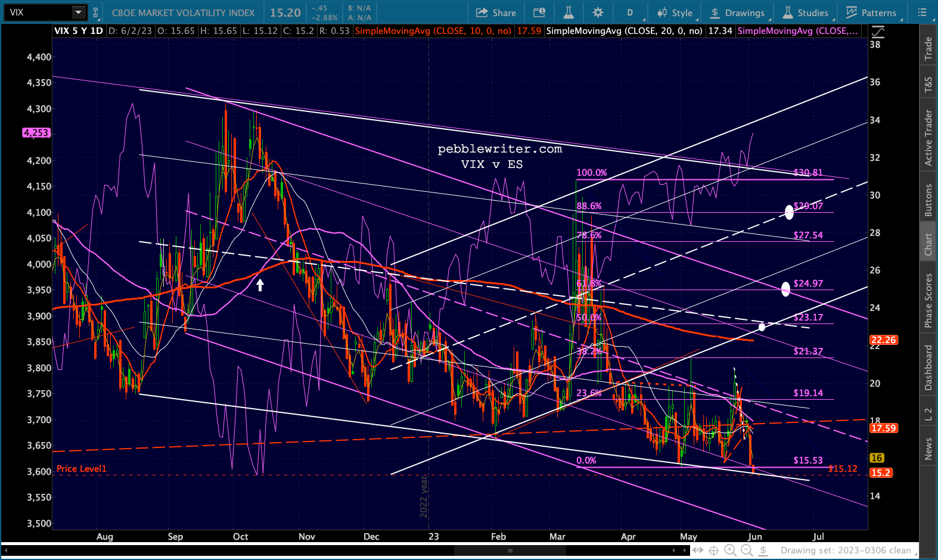Open chart settings gear icon
The width and height of the screenshot is (938, 560).
(x=598, y=13)
